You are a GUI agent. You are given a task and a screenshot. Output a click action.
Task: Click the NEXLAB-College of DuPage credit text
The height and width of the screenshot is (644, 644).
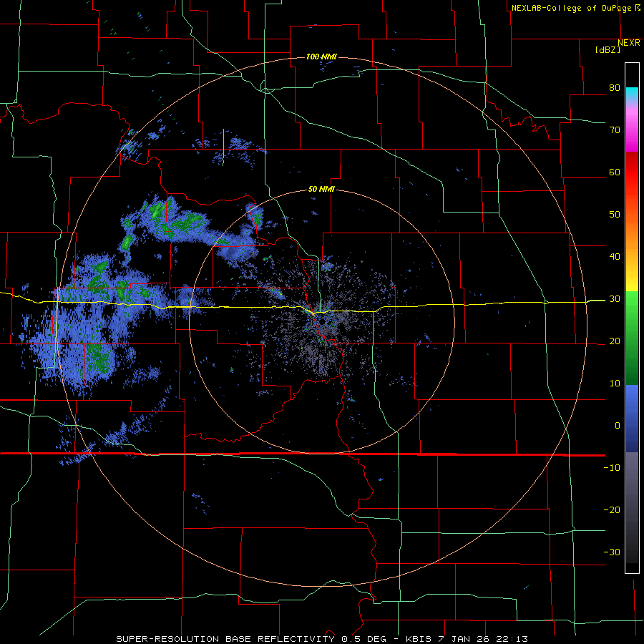[571, 8]
